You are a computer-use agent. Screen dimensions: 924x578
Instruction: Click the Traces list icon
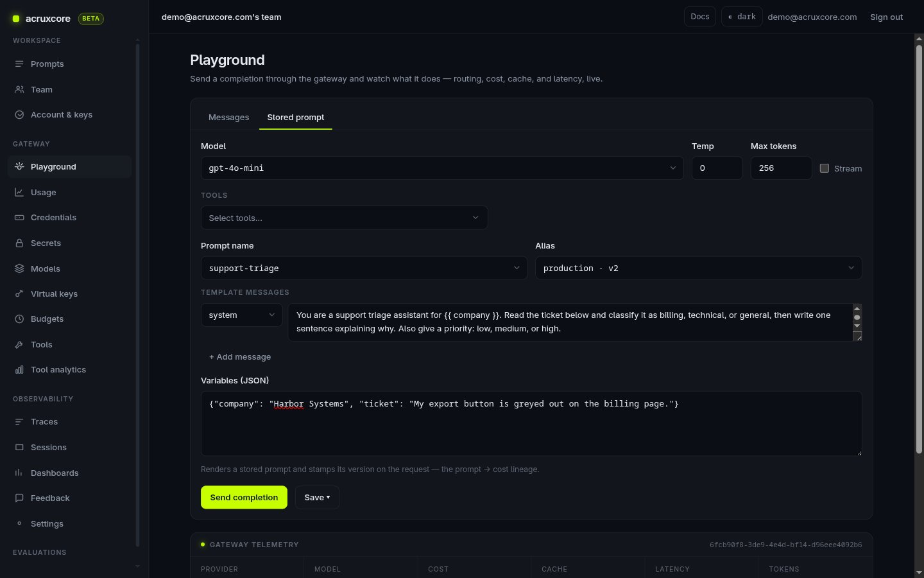(x=19, y=421)
